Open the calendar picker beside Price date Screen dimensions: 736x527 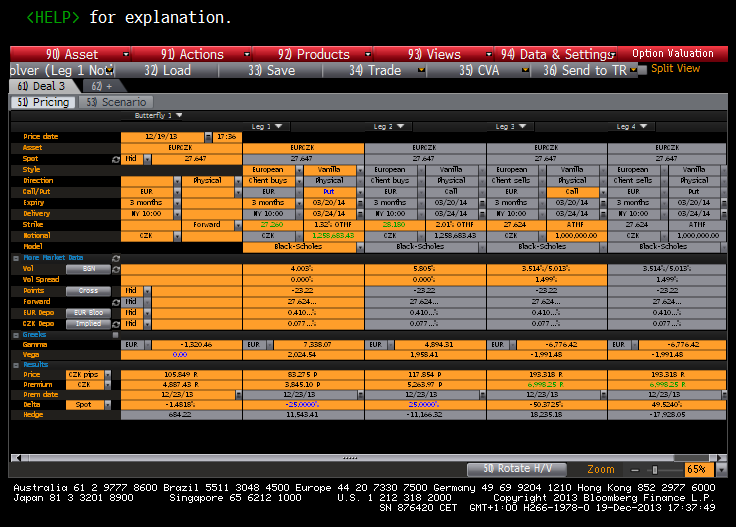point(208,137)
